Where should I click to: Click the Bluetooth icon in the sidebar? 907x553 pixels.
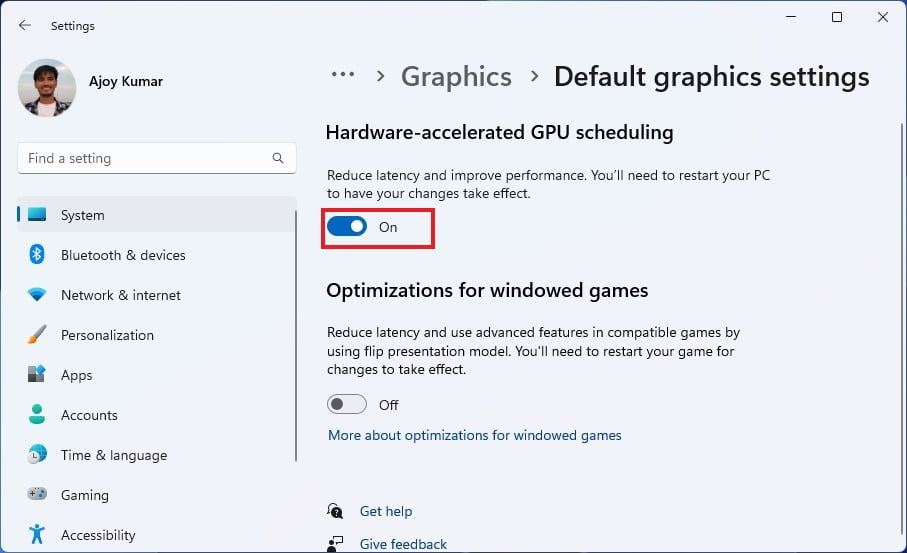coord(37,255)
